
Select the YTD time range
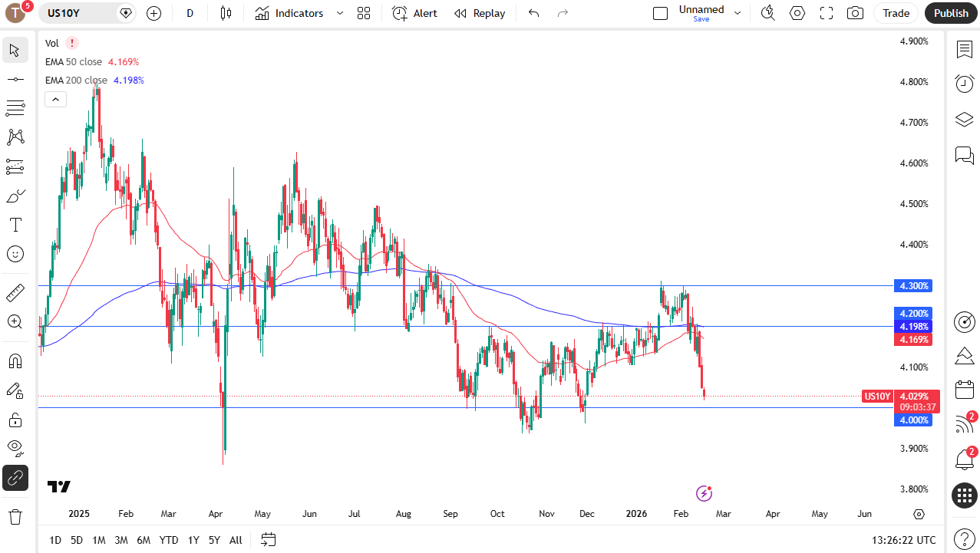[x=169, y=540]
